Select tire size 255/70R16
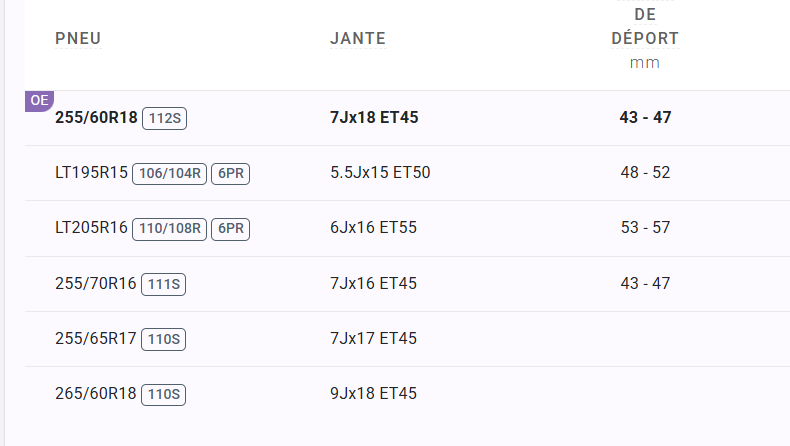The image size is (790, 446). [x=96, y=283]
